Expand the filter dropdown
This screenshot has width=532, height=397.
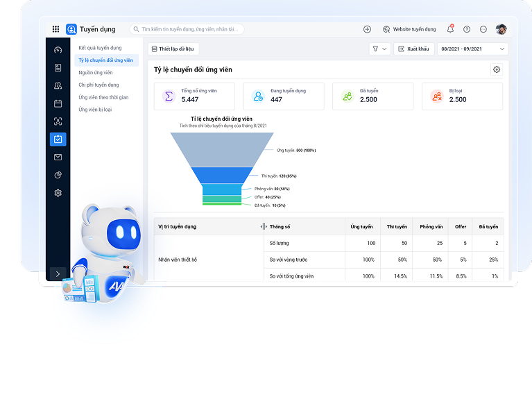tap(379, 49)
